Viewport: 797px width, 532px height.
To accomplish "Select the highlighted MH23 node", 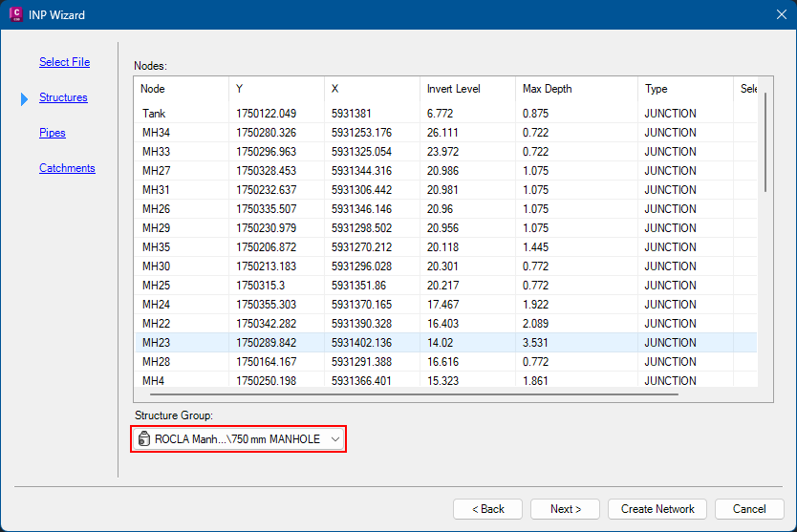I will 445,343.
